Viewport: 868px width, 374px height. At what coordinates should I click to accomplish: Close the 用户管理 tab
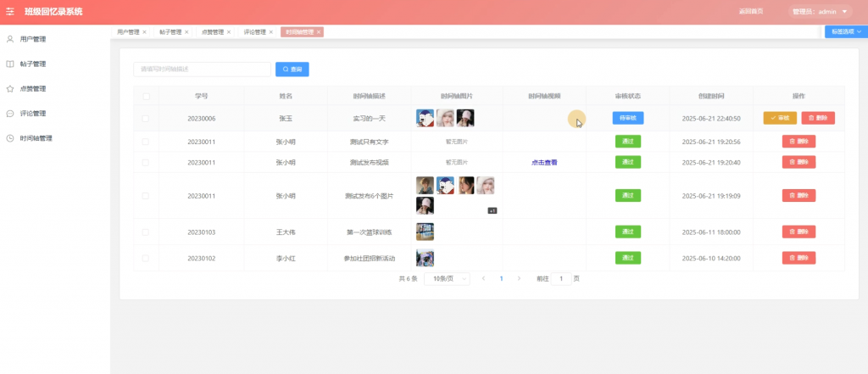(144, 32)
